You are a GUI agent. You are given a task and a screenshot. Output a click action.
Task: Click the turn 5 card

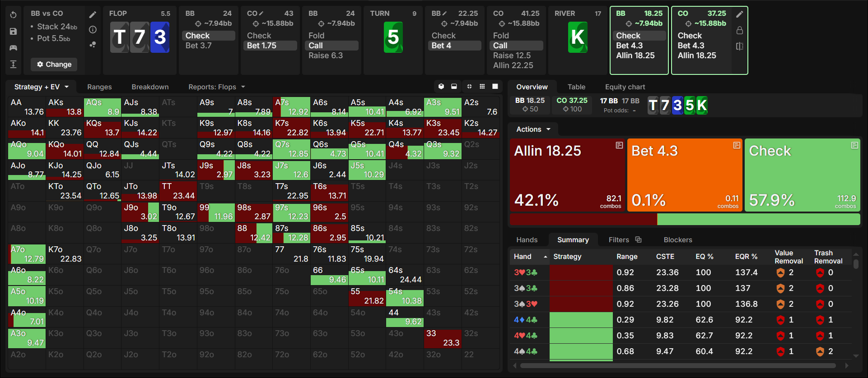tap(393, 37)
